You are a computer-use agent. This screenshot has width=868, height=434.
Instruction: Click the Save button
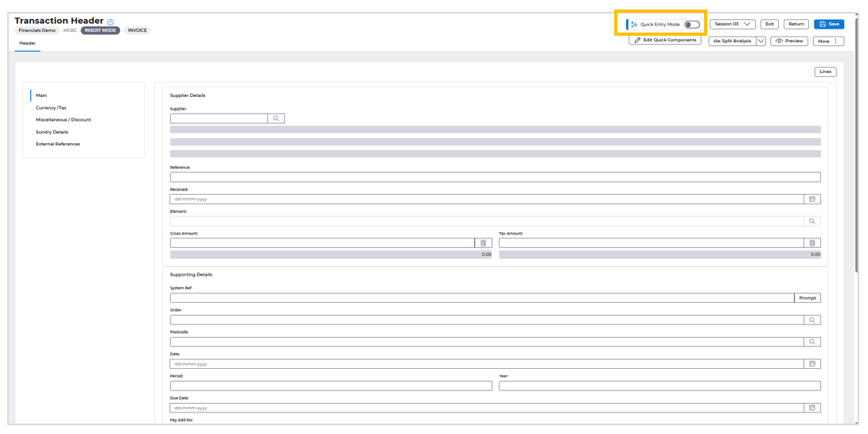coord(829,25)
